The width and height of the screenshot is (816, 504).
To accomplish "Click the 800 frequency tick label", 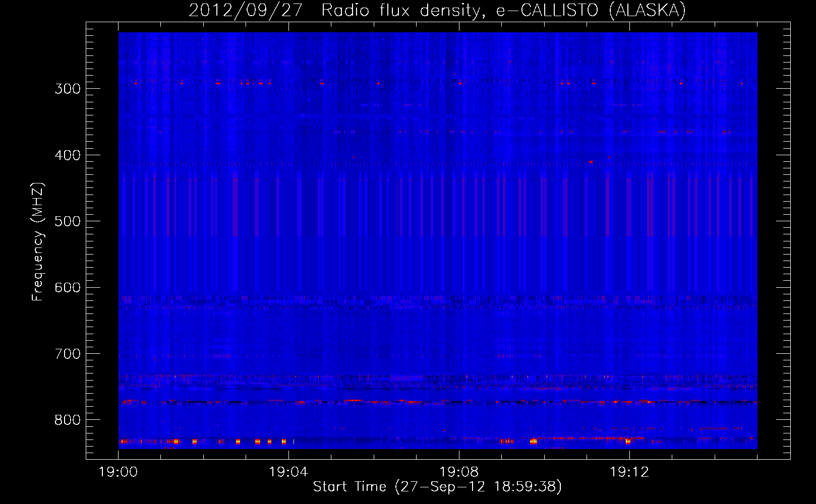I will tap(68, 420).
